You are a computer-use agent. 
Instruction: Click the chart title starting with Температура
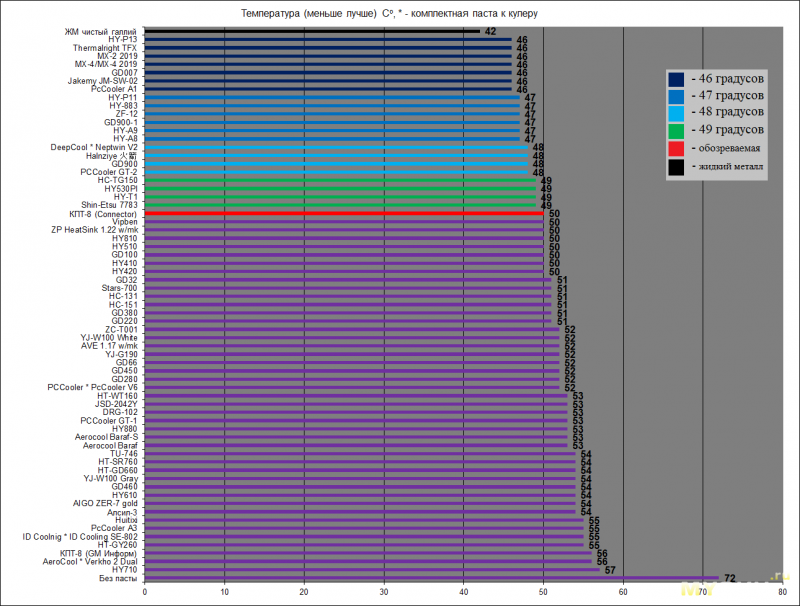pos(391,13)
